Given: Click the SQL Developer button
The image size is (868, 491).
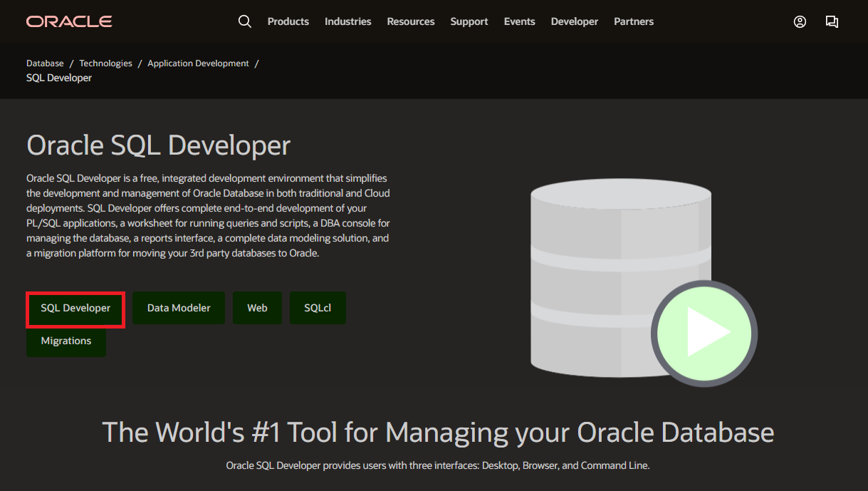Looking at the screenshot, I should pyautogui.click(x=75, y=308).
